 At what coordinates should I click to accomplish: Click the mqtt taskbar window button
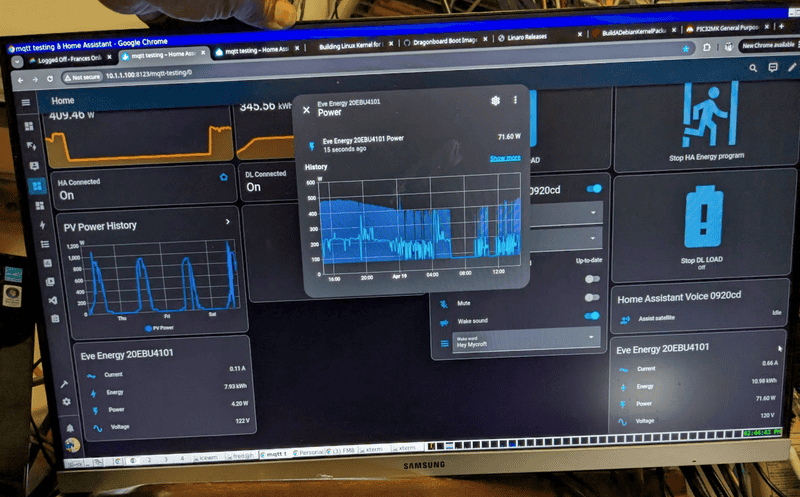276,453
